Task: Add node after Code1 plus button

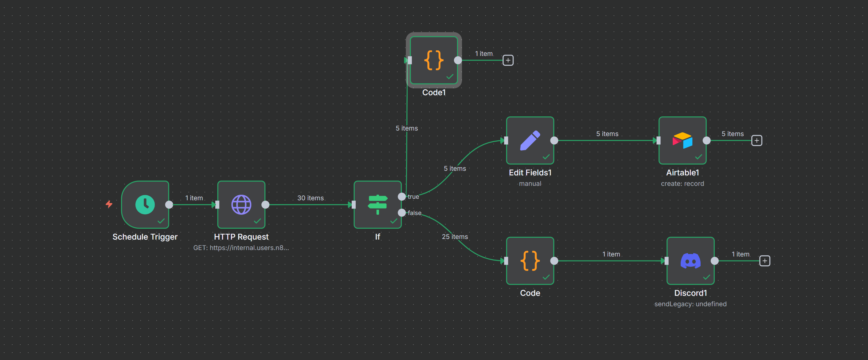Action: tap(508, 60)
